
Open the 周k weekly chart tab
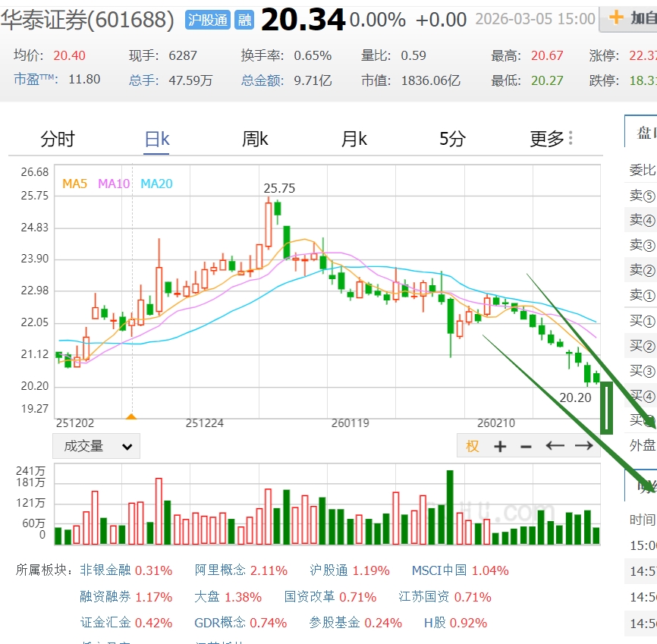pos(255,139)
